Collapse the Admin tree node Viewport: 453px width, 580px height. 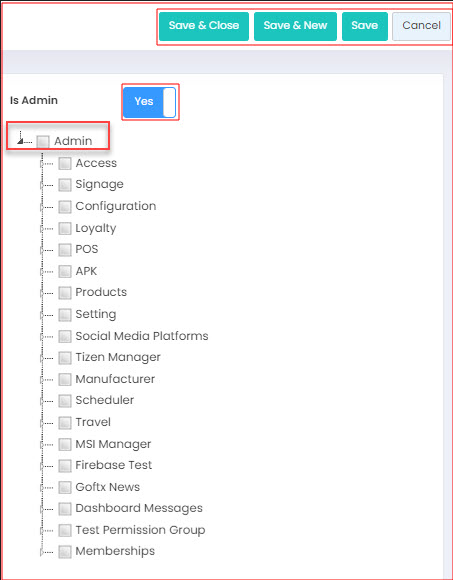pyautogui.click(x=20, y=141)
